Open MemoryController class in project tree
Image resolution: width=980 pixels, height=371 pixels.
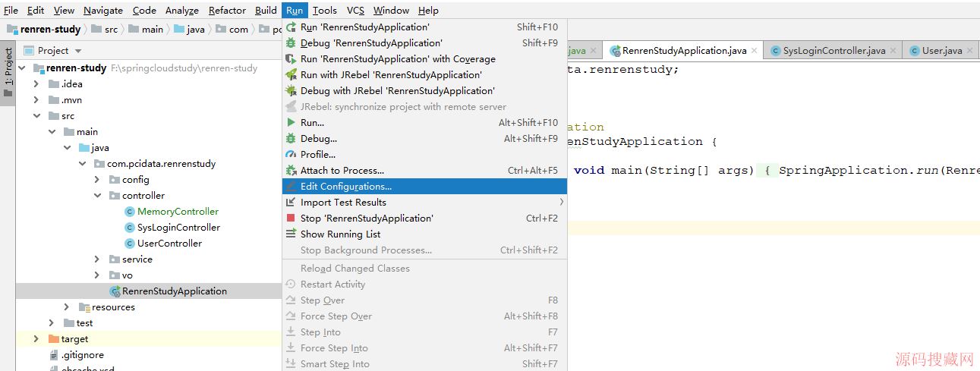tap(177, 212)
